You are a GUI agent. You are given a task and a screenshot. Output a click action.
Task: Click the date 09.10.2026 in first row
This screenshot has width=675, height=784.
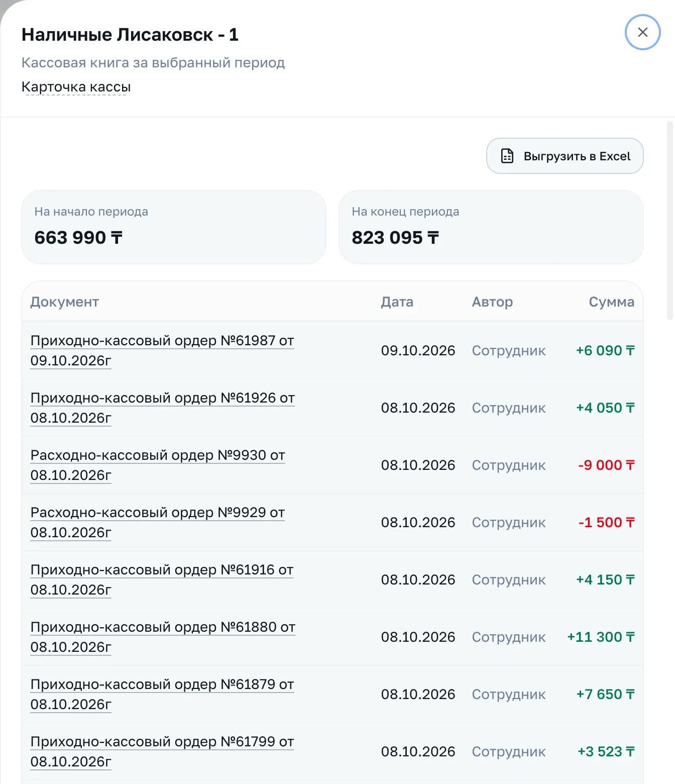(x=418, y=350)
